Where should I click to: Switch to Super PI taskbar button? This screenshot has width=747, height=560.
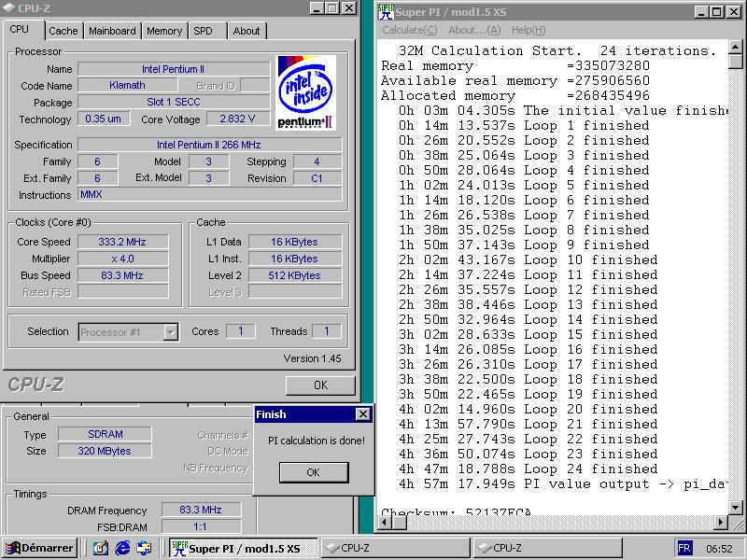pyautogui.click(x=243, y=548)
